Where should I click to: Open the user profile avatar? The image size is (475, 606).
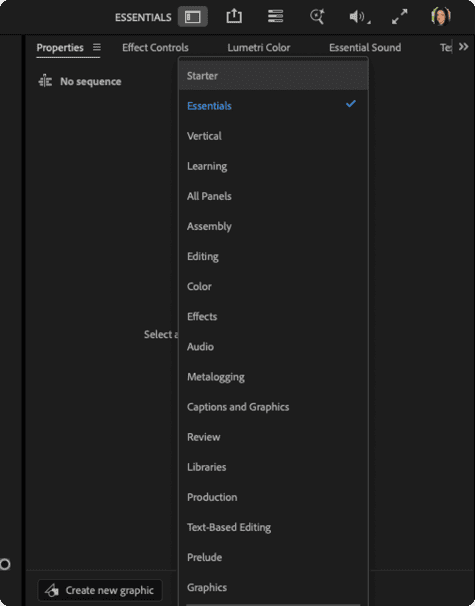point(441,16)
